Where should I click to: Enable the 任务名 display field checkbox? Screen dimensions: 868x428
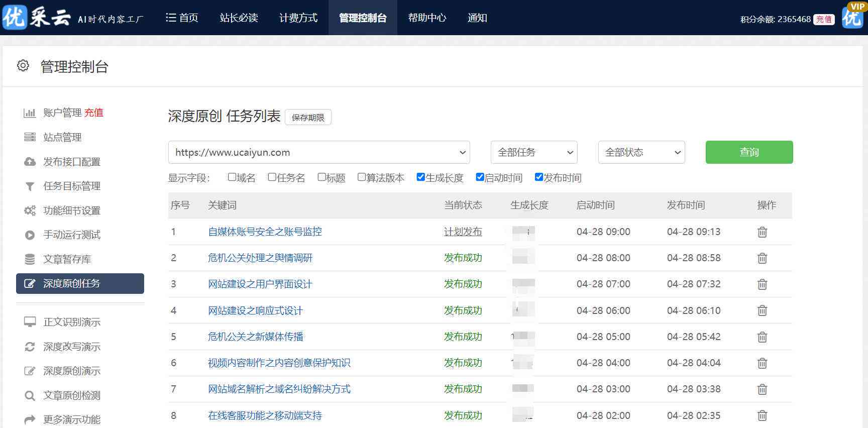(x=272, y=177)
